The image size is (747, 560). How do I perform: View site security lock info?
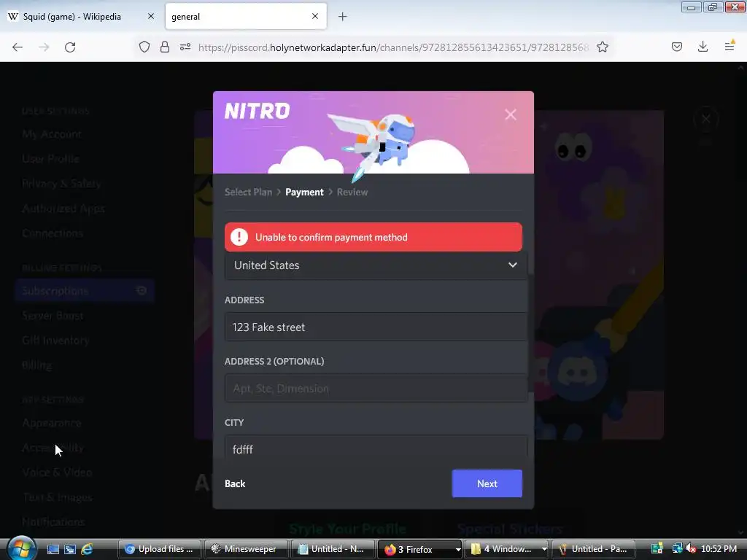tap(165, 47)
